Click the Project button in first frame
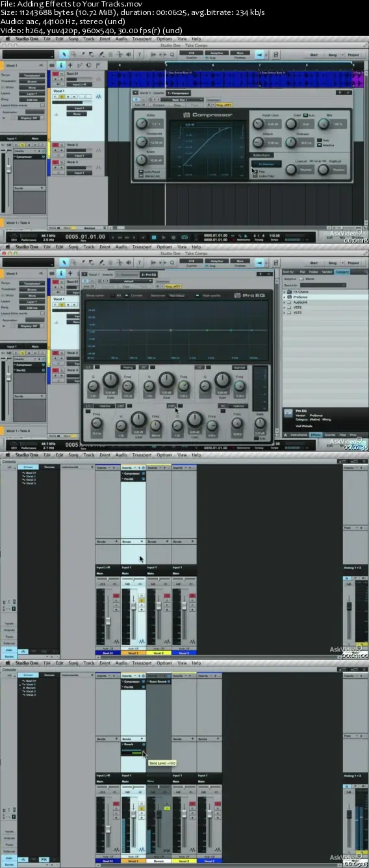 click(354, 55)
